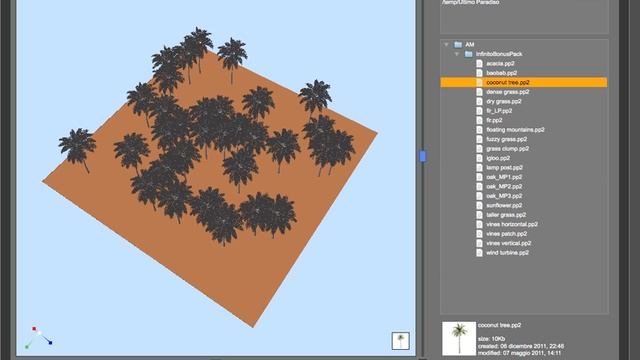640x360 pixels.
Task: Click the blue panel splitter handle
Action: click(423, 156)
